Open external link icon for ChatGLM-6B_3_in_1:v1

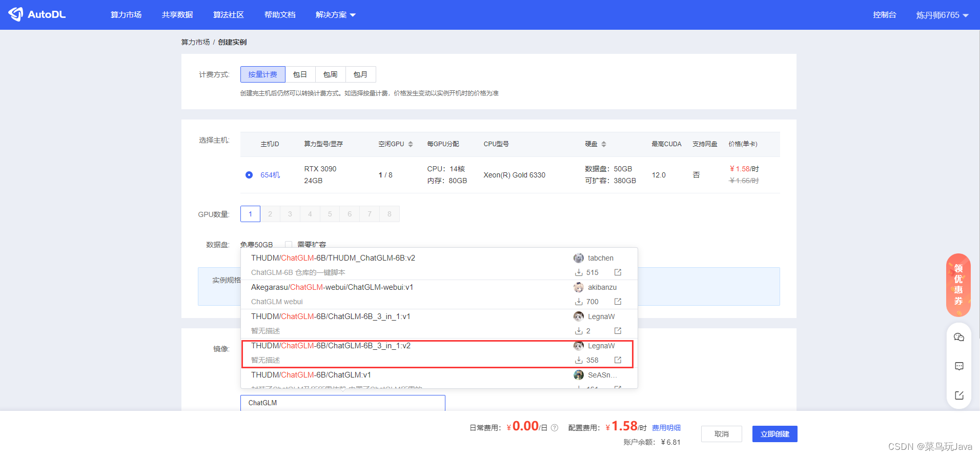pos(618,331)
